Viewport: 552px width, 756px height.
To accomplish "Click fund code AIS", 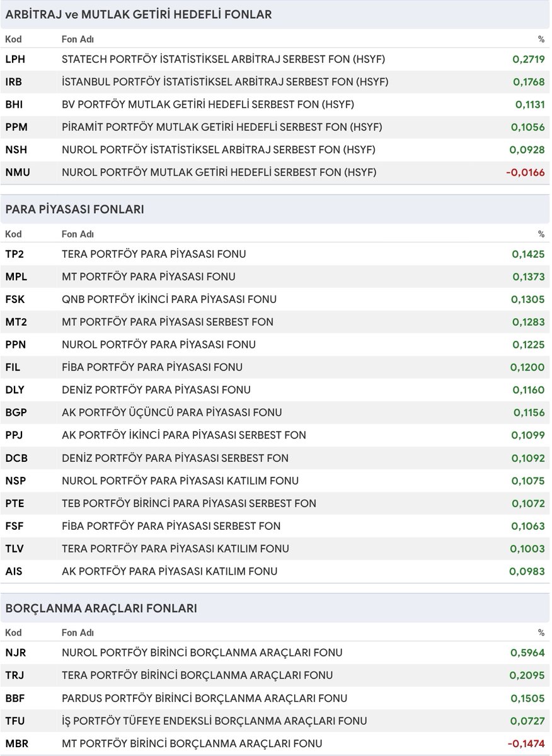I will coord(14,571).
